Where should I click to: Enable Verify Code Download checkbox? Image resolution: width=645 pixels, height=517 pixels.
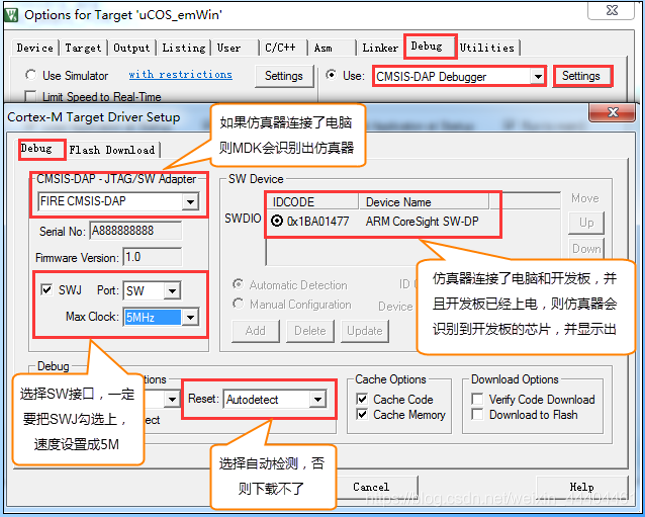pyautogui.click(x=477, y=399)
